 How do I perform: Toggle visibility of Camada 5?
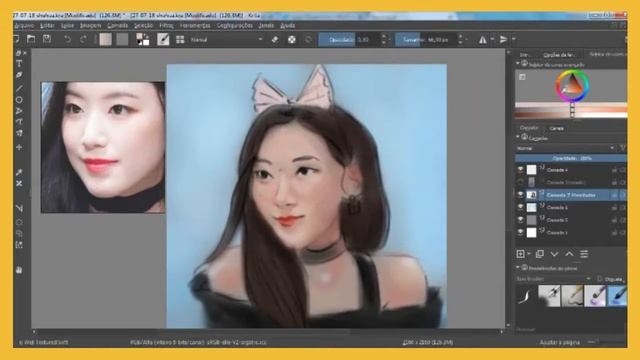(x=520, y=220)
